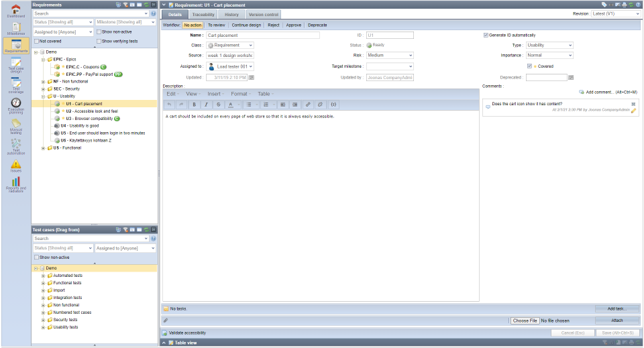Open the Dashboard view from the sidebar
This screenshot has width=644, height=348.
click(15, 11)
